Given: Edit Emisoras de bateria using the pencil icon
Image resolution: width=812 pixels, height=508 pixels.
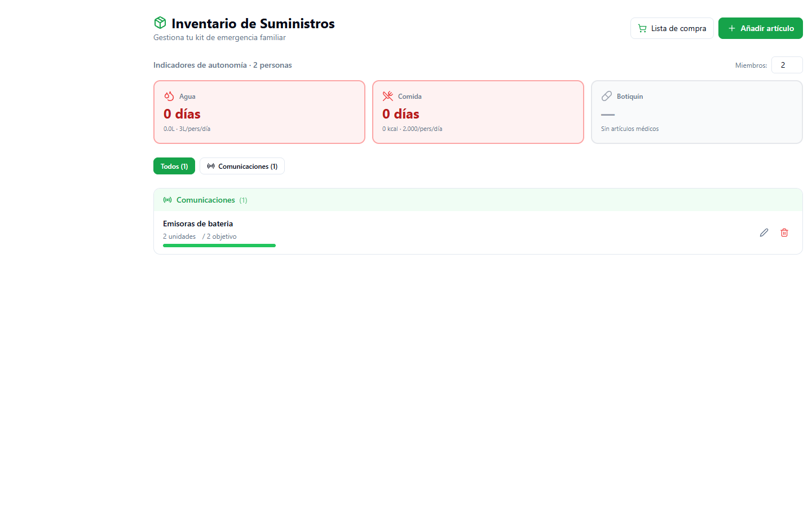Looking at the screenshot, I should (764, 232).
